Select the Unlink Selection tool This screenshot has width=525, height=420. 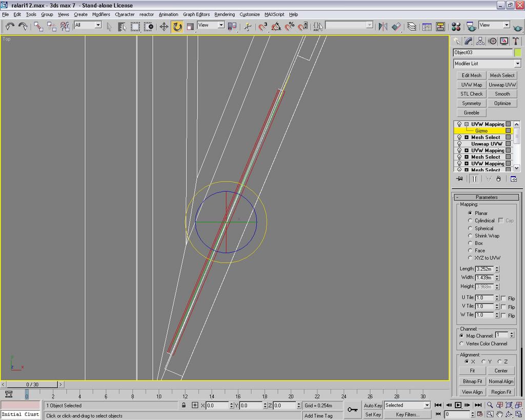tap(52, 27)
